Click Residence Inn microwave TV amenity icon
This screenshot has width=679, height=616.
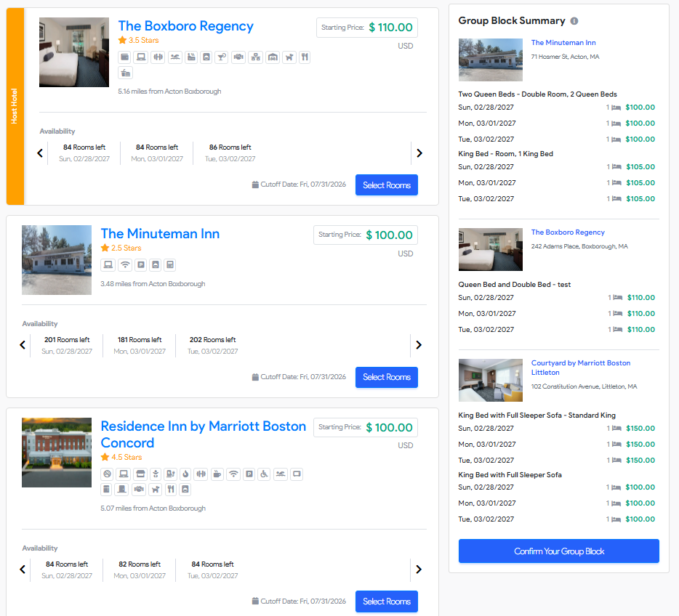click(297, 474)
